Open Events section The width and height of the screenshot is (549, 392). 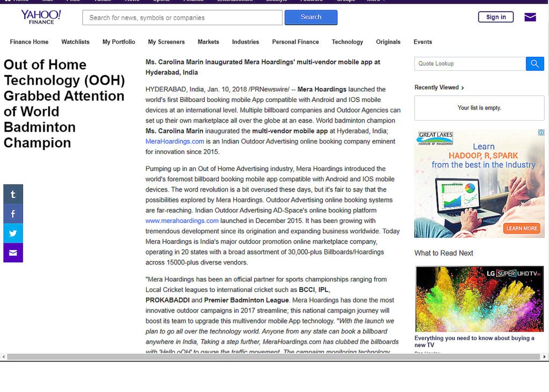(422, 42)
